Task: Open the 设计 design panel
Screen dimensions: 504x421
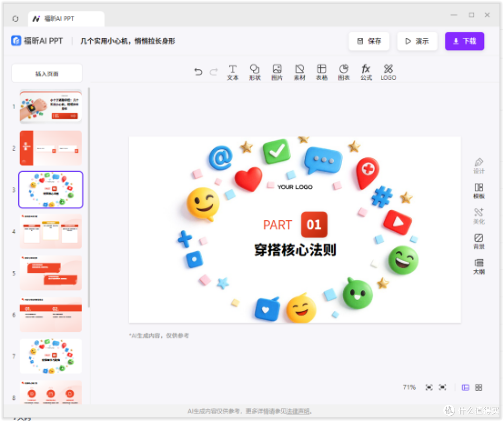Action: (479, 166)
